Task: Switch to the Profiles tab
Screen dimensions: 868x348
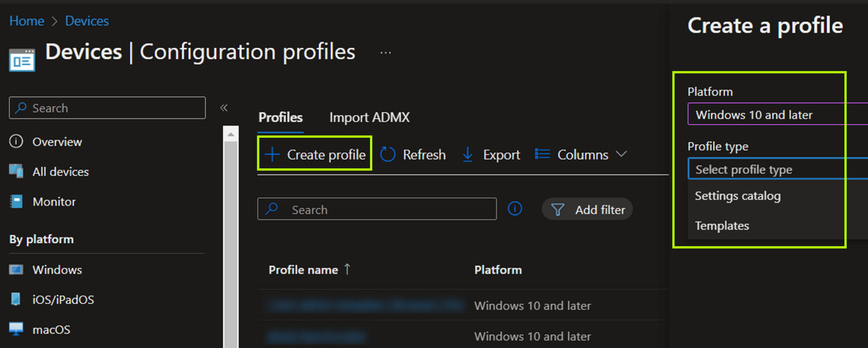Action: tap(281, 117)
